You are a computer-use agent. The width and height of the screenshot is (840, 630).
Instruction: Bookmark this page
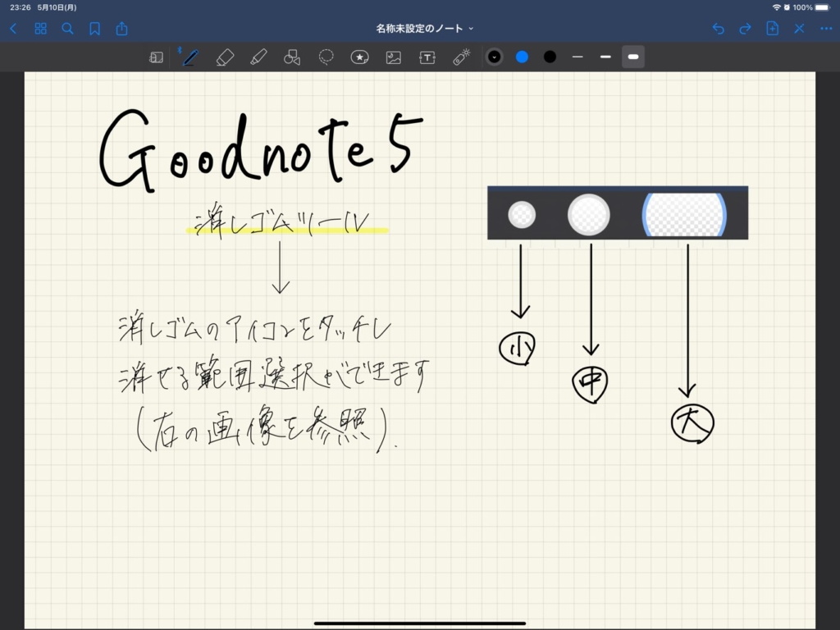95,29
